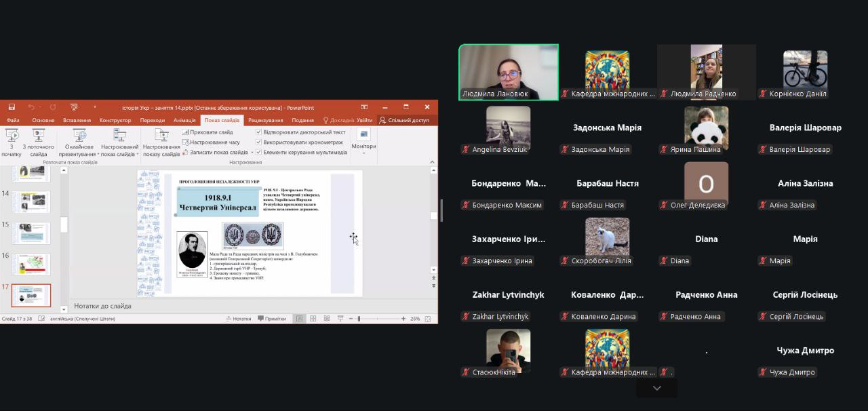Click Hide Slide (Приховати слайд)
The image size is (868, 411).
click(x=211, y=132)
